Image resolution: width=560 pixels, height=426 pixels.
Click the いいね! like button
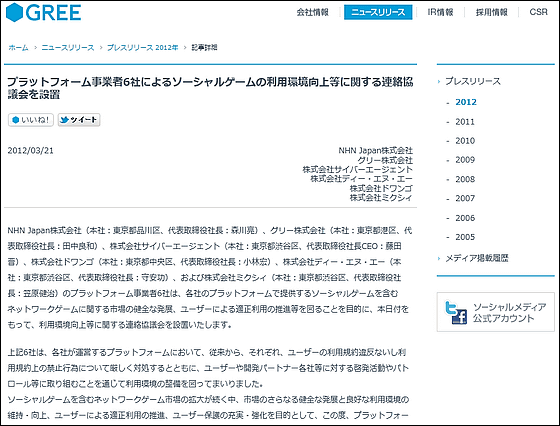31,120
